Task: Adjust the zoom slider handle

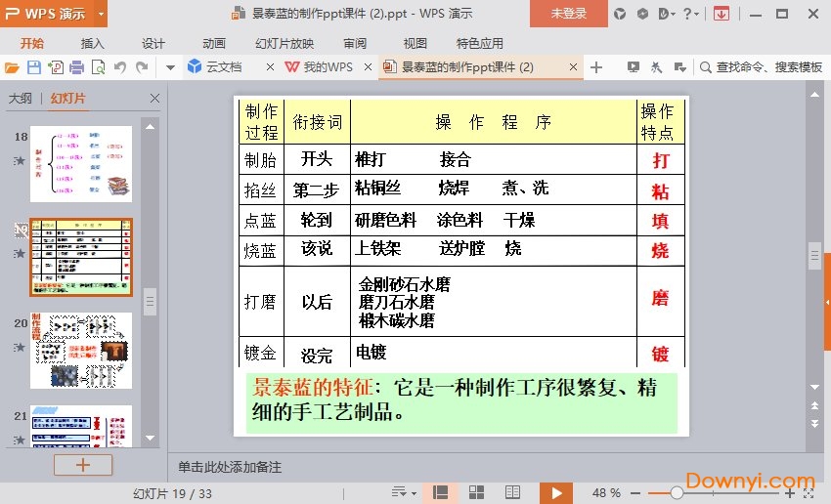Action: pos(677,493)
